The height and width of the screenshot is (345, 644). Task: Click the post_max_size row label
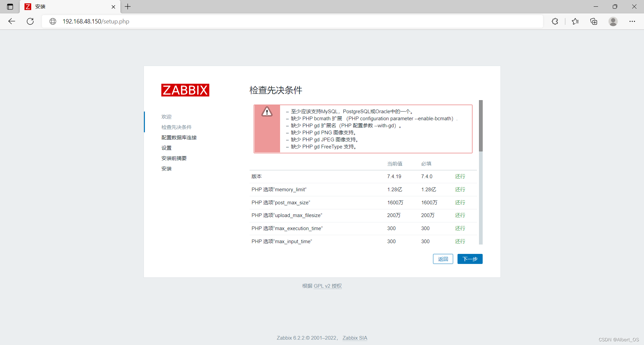[281, 202]
